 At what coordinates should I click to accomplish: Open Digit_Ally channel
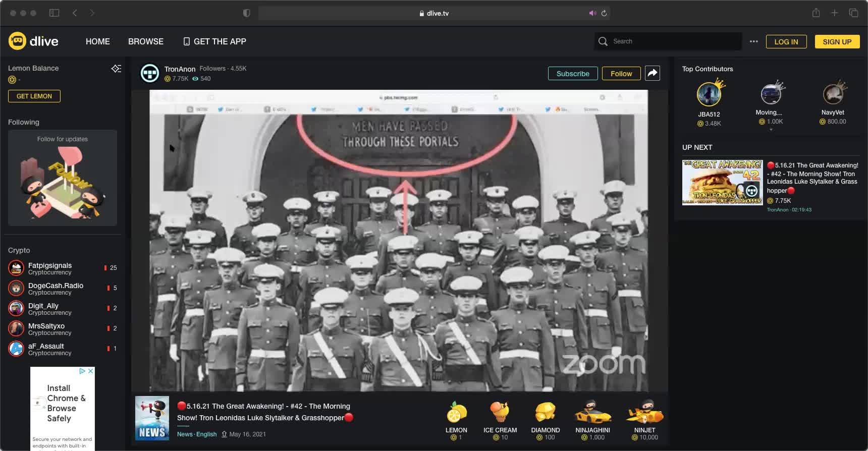tap(63, 308)
